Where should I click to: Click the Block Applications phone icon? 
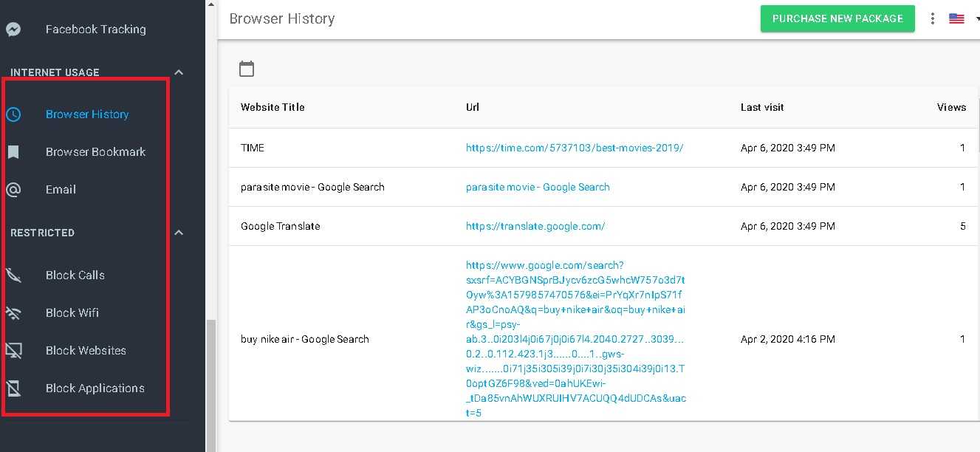click(x=13, y=388)
